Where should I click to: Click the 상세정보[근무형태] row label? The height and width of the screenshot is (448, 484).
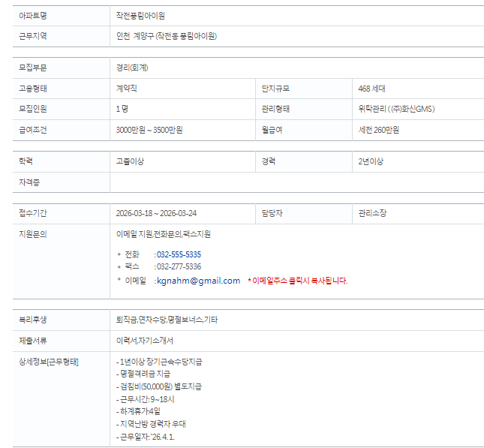(49, 362)
